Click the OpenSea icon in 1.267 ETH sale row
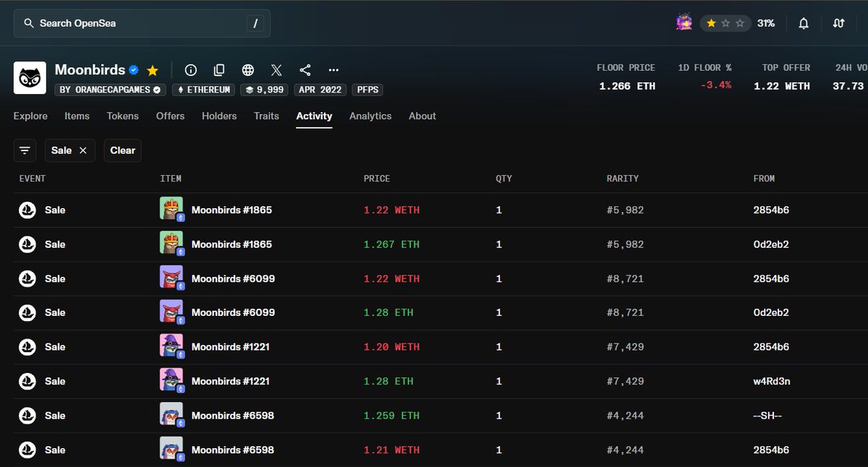Image resolution: width=868 pixels, height=467 pixels. (x=27, y=244)
